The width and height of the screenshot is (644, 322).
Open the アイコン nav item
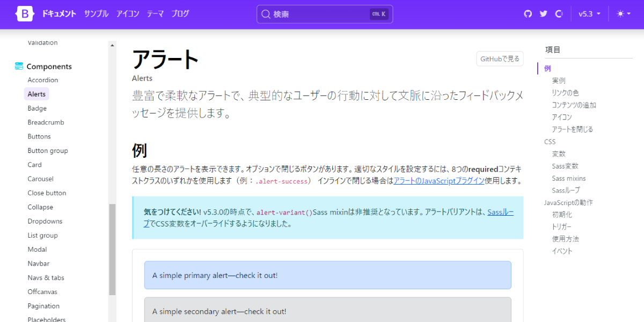point(128,14)
